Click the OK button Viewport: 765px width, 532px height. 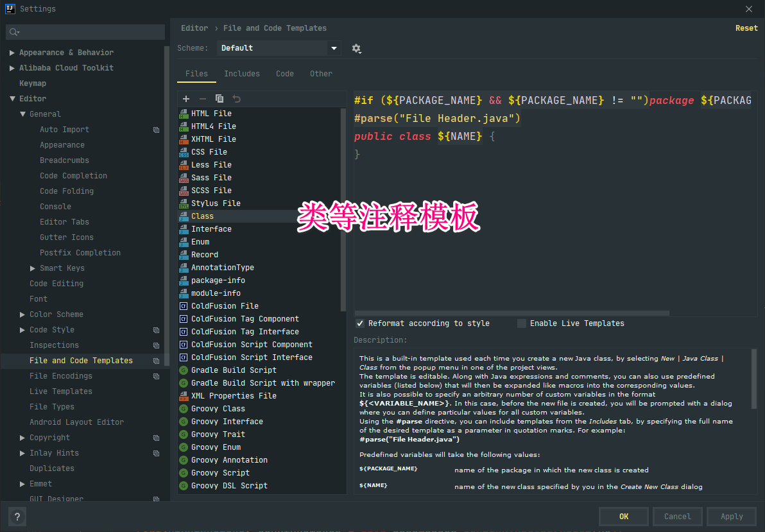click(x=624, y=517)
